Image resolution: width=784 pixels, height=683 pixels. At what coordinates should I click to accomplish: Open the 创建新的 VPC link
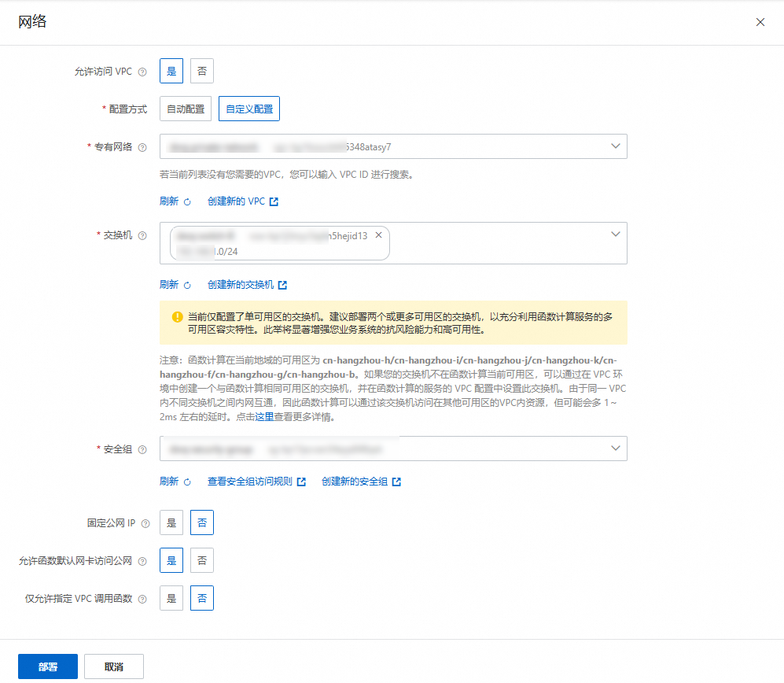pos(236,201)
